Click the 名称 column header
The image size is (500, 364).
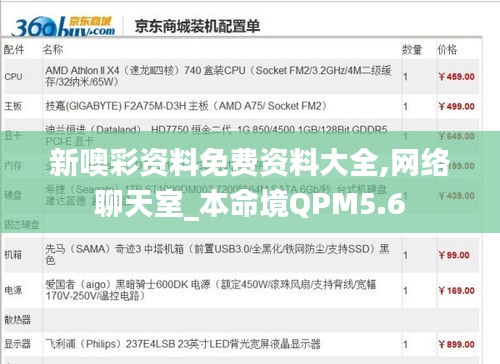click(53, 50)
